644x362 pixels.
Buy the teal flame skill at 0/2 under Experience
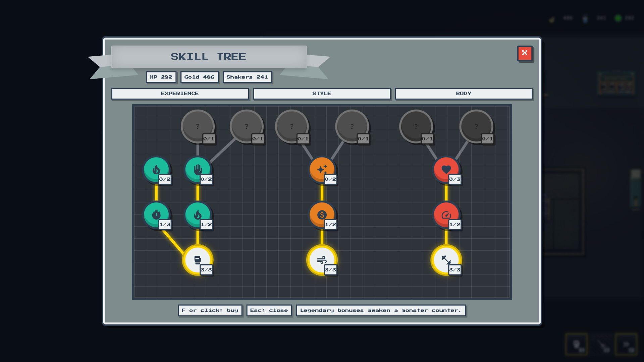click(156, 170)
